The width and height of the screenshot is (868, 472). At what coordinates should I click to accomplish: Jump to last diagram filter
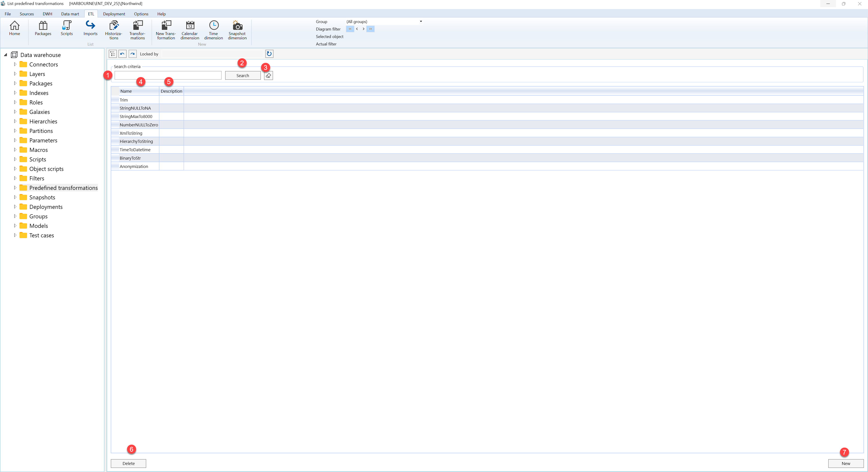click(370, 29)
